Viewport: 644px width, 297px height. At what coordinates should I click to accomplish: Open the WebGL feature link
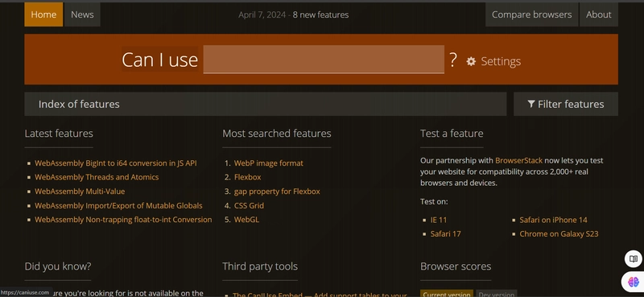coord(246,220)
